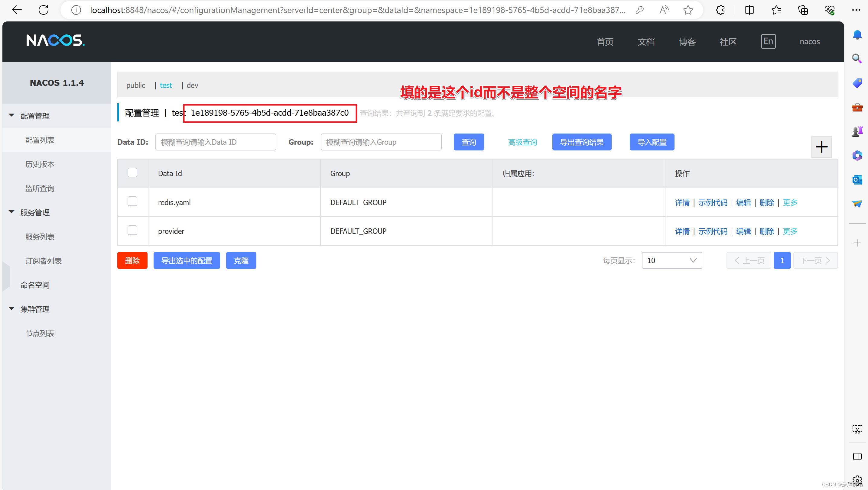
Task: Toggle Split screen icon
Action: click(749, 10)
